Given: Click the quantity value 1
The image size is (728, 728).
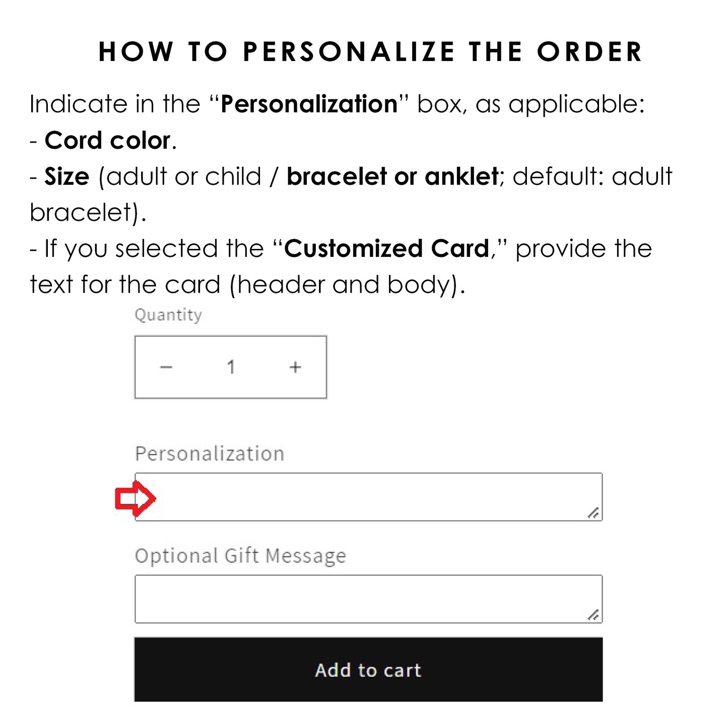Looking at the screenshot, I should (x=231, y=367).
